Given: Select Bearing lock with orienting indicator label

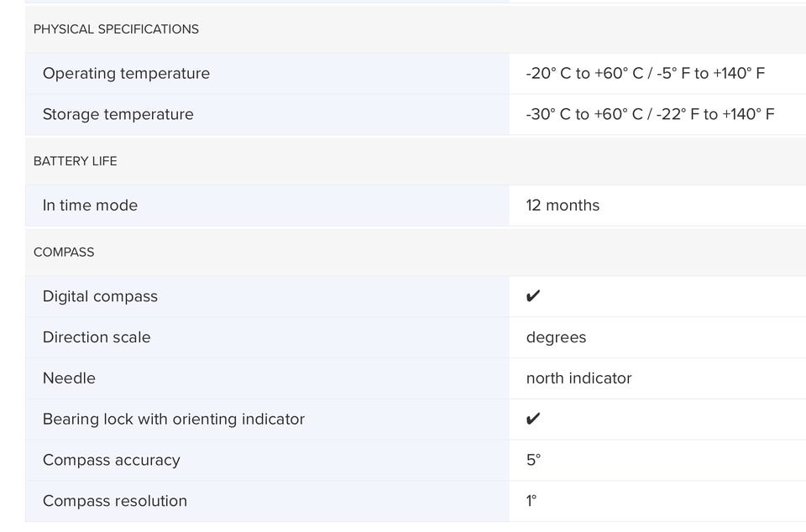Looking at the screenshot, I should point(174,420).
